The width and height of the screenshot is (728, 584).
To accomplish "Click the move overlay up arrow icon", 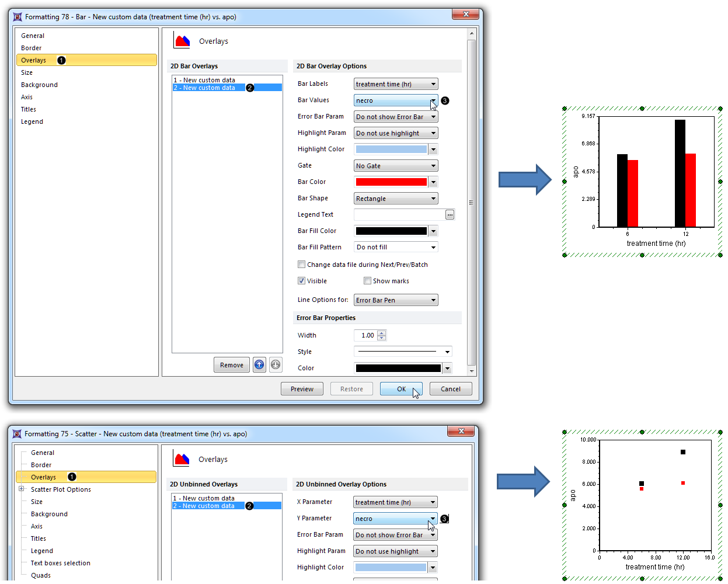I will [259, 365].
